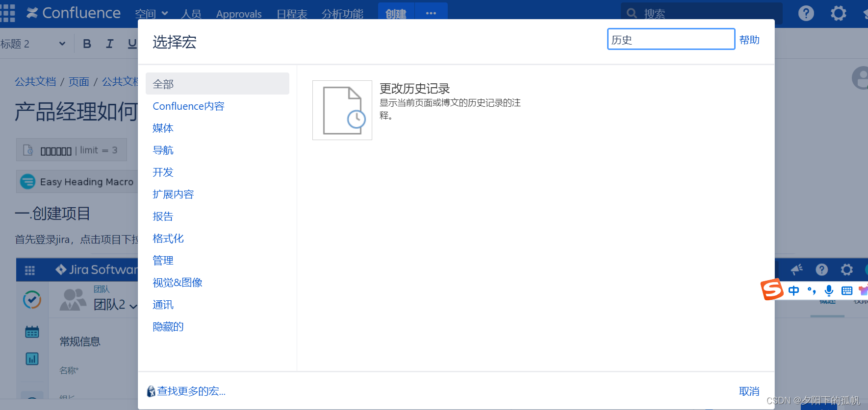The height and width of the screenshot is (410, 868).
Task: Toggle bold formatting in editor toolbar
Action: pyautogui.click(x=87, y=44)
